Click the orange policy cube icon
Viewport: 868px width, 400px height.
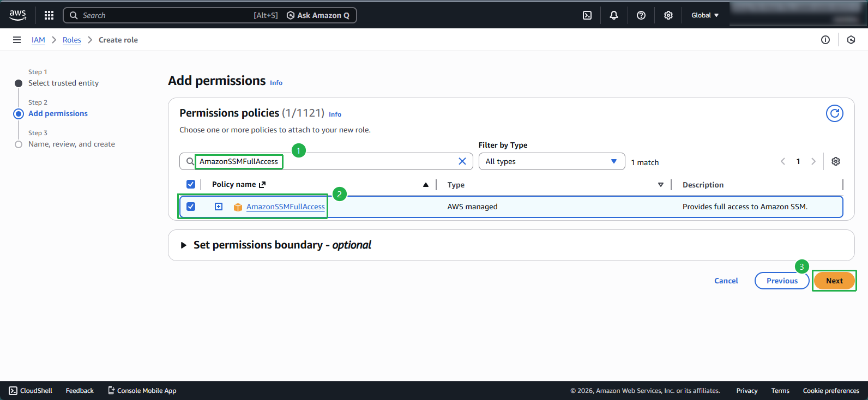238,207
